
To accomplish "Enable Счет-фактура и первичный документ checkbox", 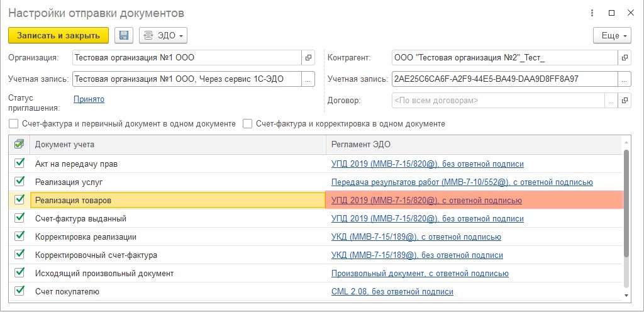I will (x=14, y=124).
